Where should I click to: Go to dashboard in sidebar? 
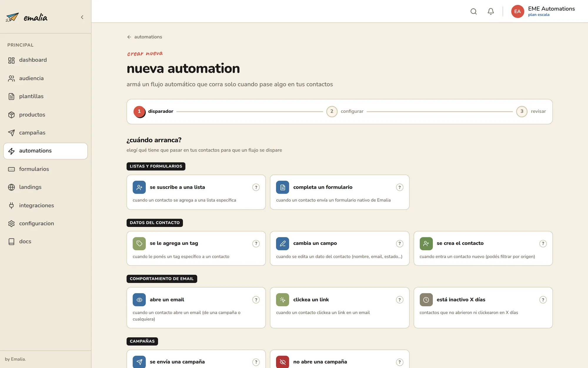point(46,60)
